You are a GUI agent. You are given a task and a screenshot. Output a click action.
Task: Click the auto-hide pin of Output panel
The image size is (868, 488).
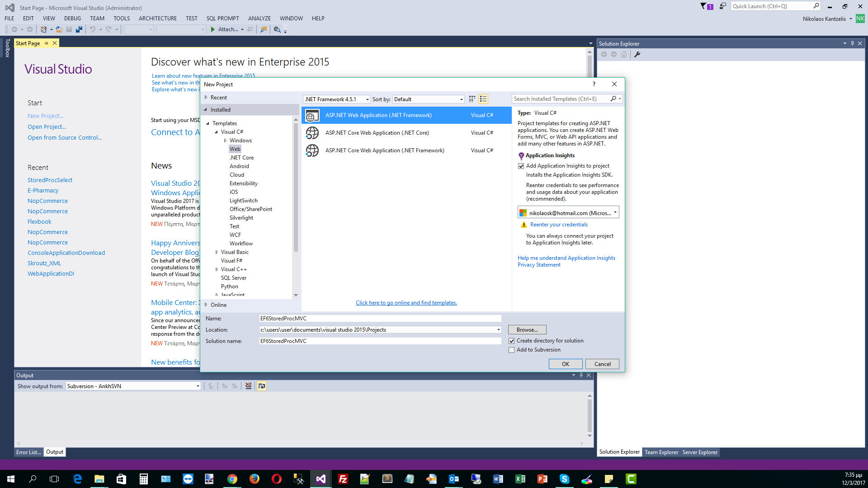(581, 375)
